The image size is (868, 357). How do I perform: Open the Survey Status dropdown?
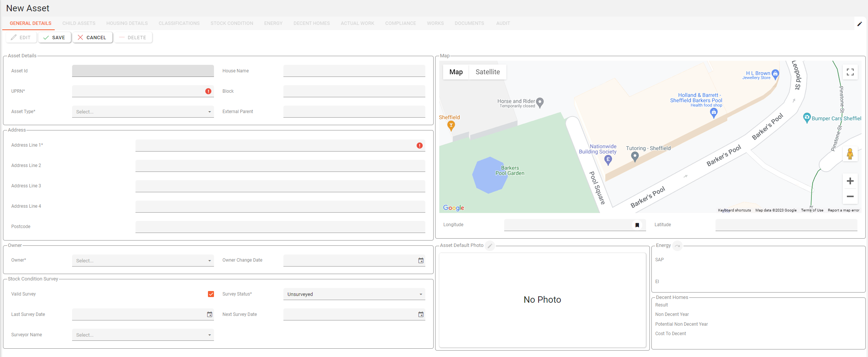click(x=354, y=294)
